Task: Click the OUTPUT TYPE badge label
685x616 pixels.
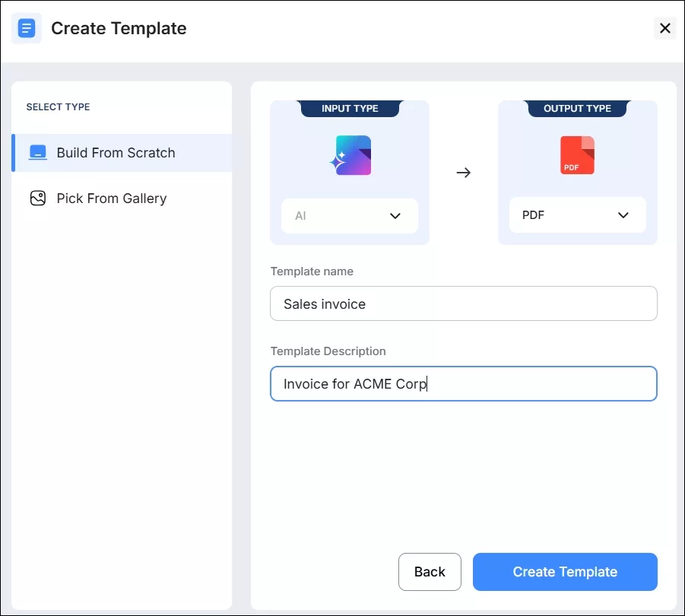Action: click(x=577, y=108)
